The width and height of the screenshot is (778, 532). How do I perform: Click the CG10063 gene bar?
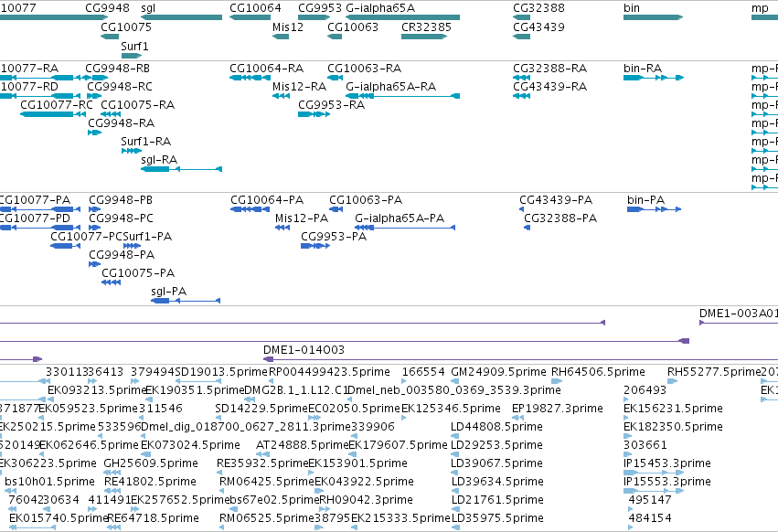[335, 37]
